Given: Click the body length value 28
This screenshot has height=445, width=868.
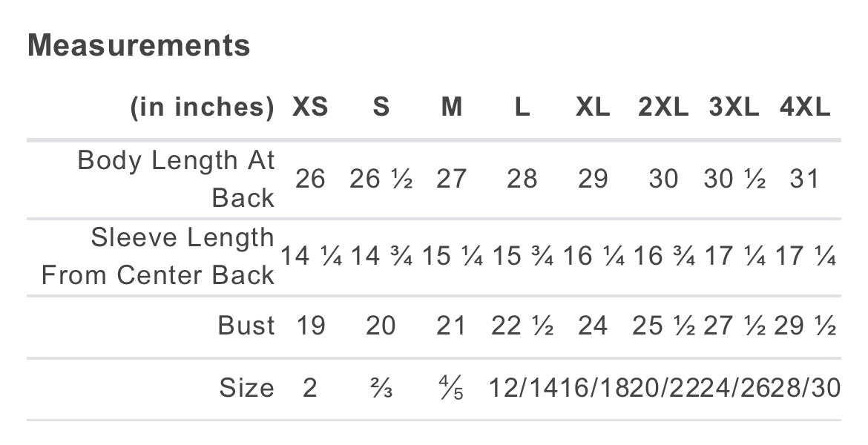Looking at the screenshot, I should tap(522, 179).
